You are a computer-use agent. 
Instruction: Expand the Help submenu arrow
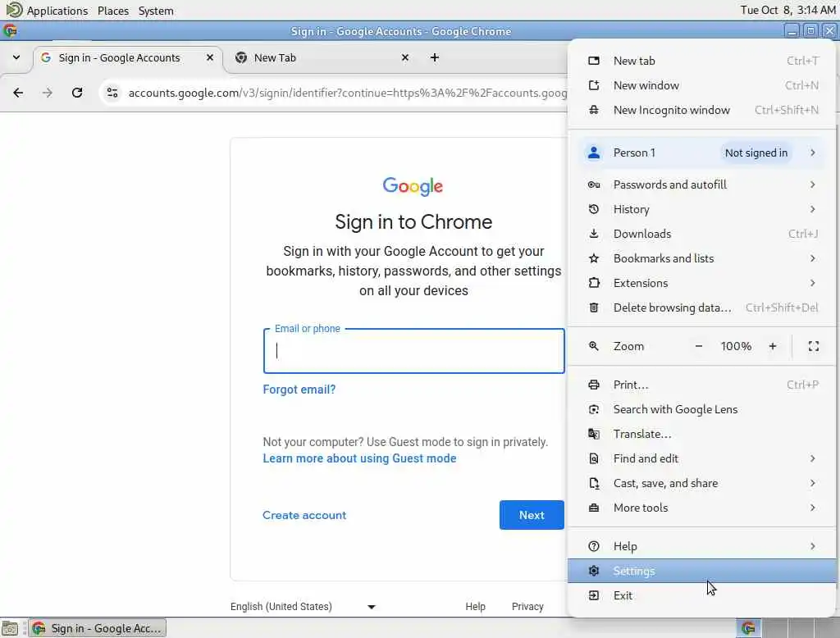tap(813, 546)
